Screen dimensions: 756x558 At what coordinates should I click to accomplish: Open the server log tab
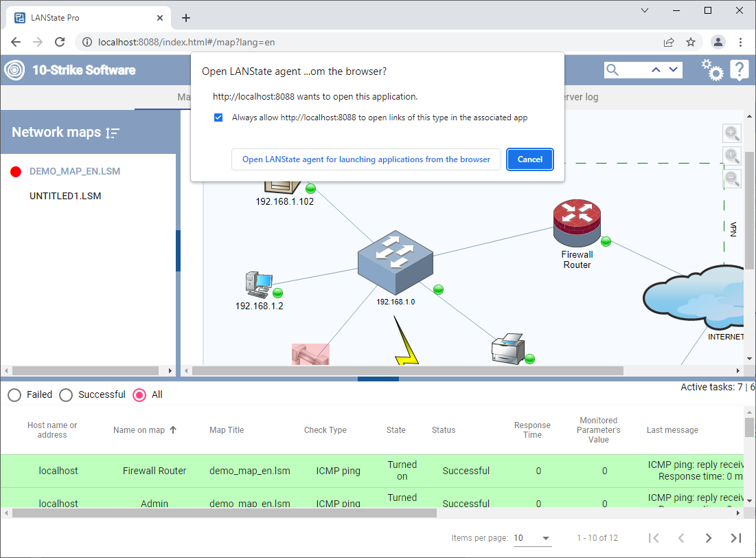[x=581, y=96]
